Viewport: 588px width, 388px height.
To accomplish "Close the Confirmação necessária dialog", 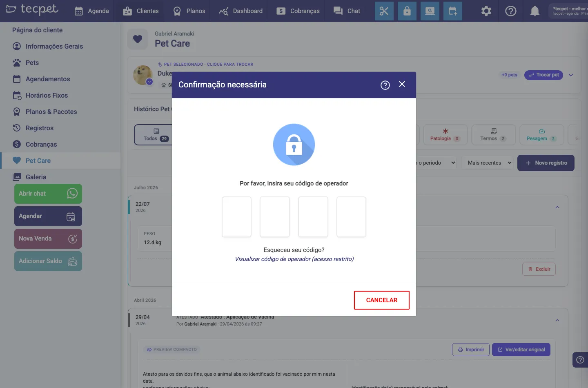I will (402, 84).
